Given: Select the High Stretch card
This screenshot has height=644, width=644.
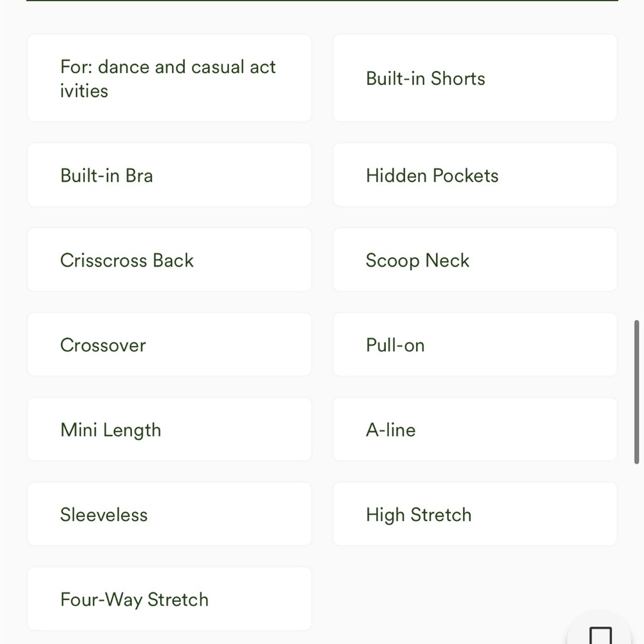Looking at the screenshot, I should click(475, 515).
